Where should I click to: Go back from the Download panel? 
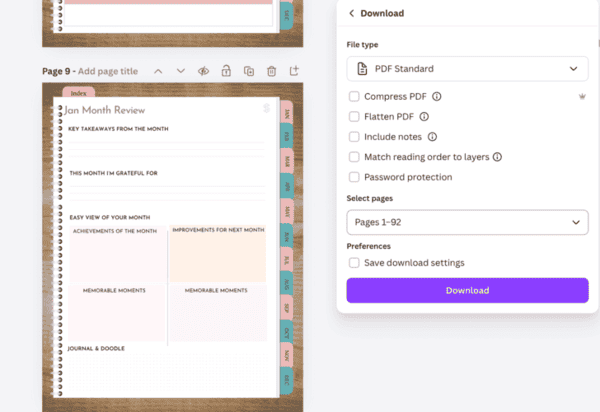351,13
